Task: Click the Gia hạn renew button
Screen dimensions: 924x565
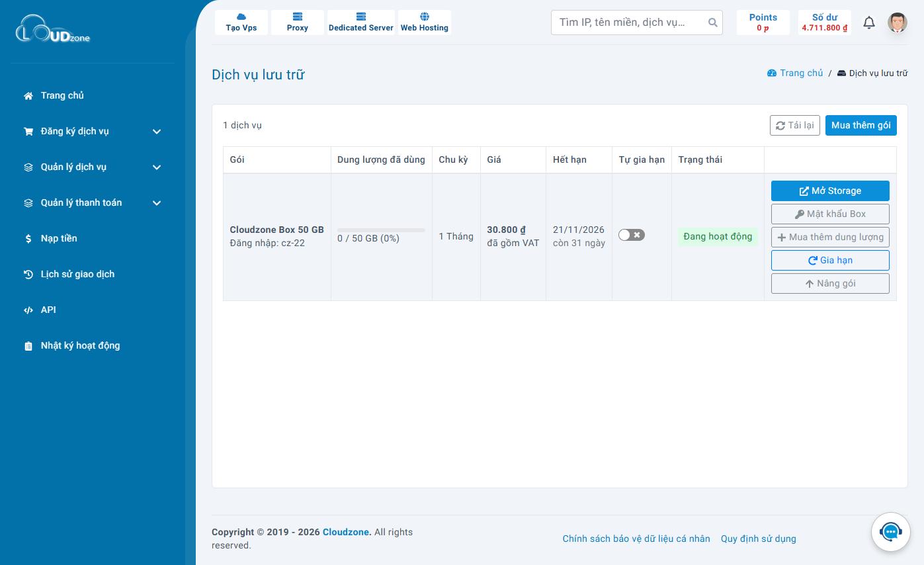Action: [830, 260]
